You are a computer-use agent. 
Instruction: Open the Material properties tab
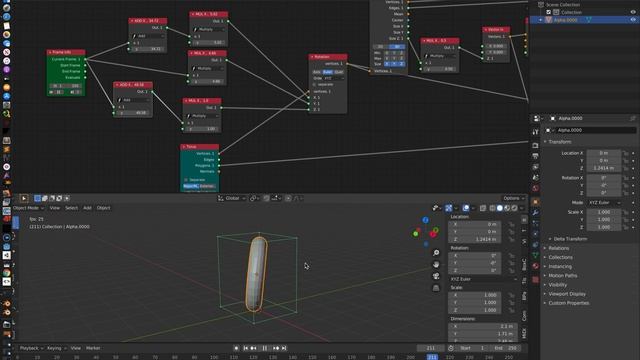[x=535, y=266]
